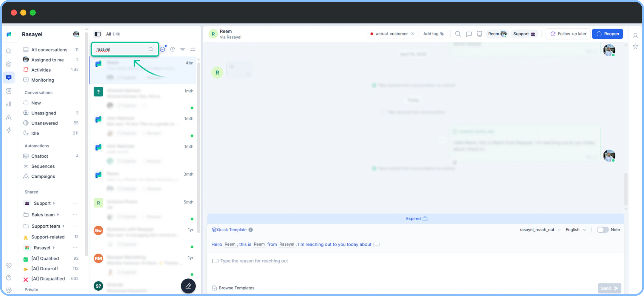Open the filter sliders icon above the list
This screenshot has height=296, width=644.
click(x=193, y=49)
